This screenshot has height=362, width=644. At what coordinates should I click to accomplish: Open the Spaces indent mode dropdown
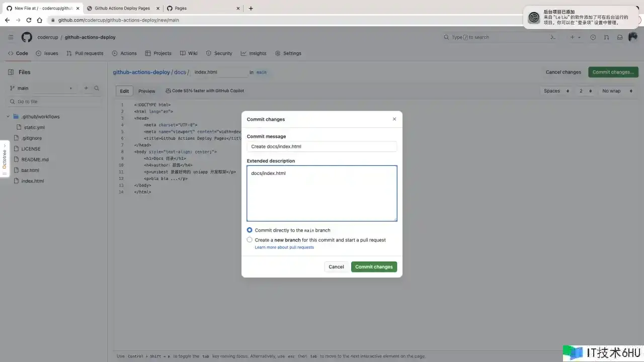(x=556, y=91)
